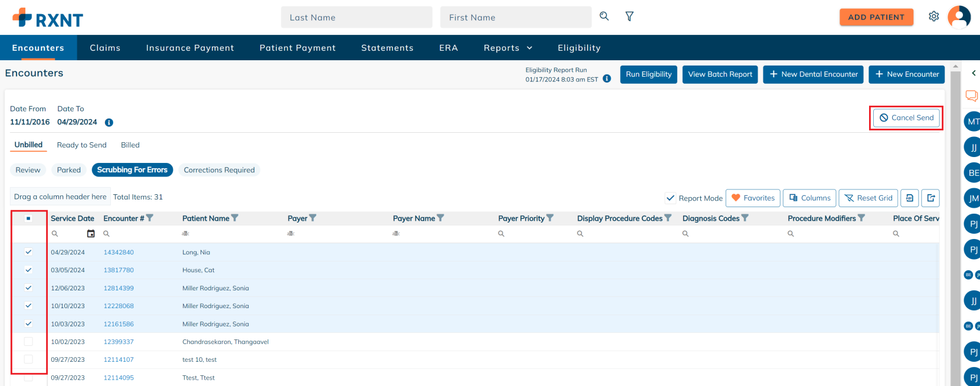
Task: Uncheck the Long, Nia encounter row
Action: [x=28, y=252]
